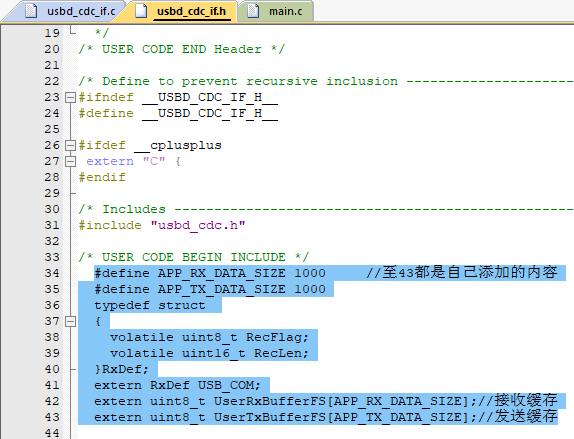Click the "usbd_cdc.h" include string

pos(198,225)
